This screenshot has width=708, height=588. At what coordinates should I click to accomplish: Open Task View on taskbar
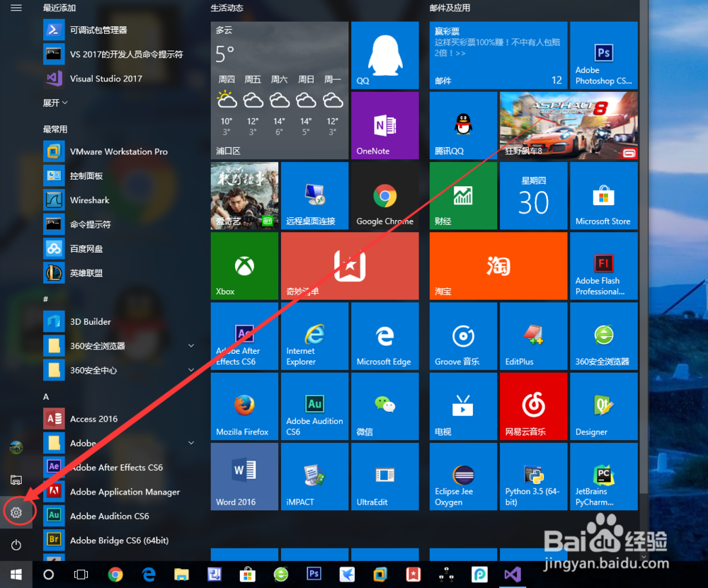[x=81, y=575]
